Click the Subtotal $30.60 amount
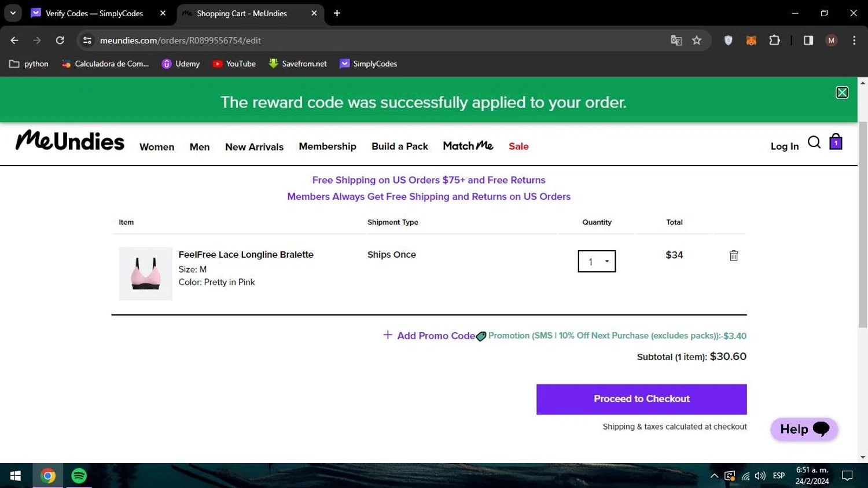 pos(728,357)
